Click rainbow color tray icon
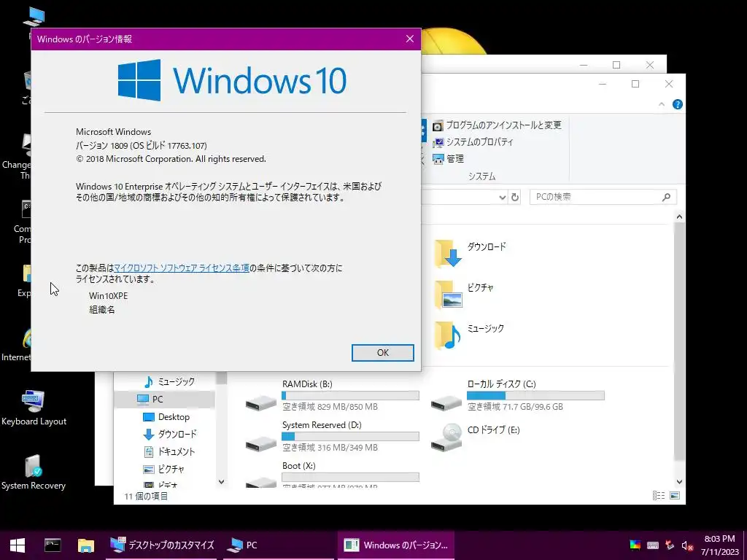This screenshot has height=560, width=747. coord(635,545)
